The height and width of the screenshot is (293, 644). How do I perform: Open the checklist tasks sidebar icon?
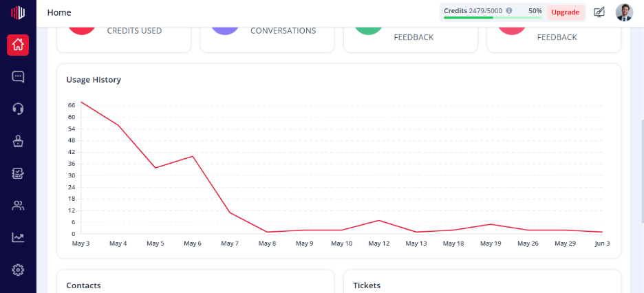click(x=18, y=173)
